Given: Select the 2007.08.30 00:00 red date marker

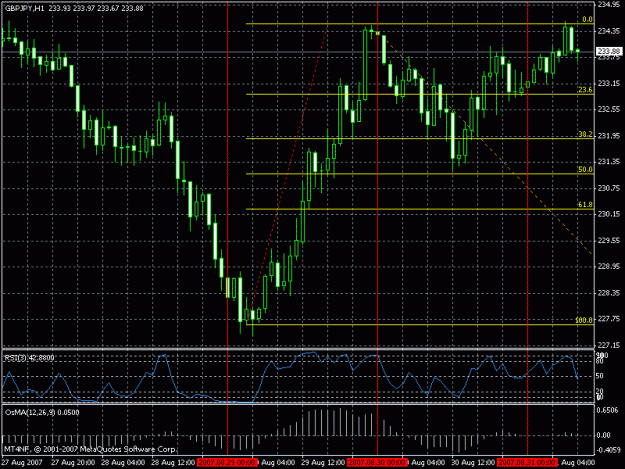Looking at the screenshot, I should coord(377,463).
